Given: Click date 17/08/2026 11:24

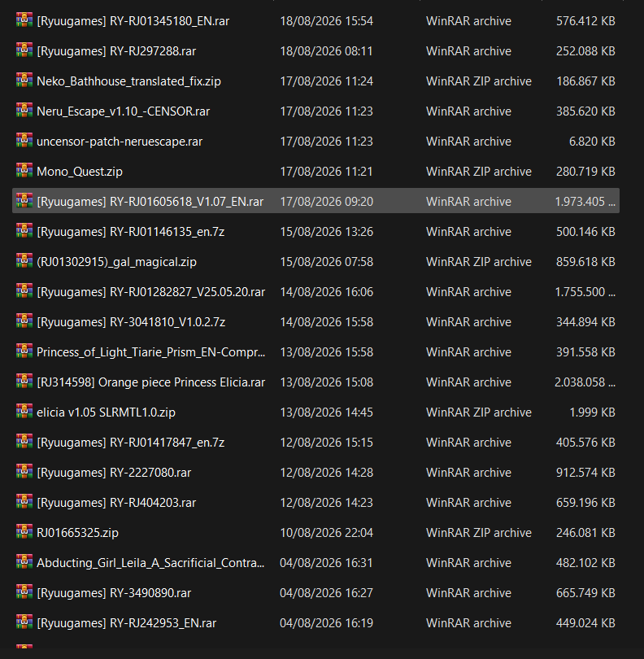Looking at the screenshot, I should tap(326, 81).
